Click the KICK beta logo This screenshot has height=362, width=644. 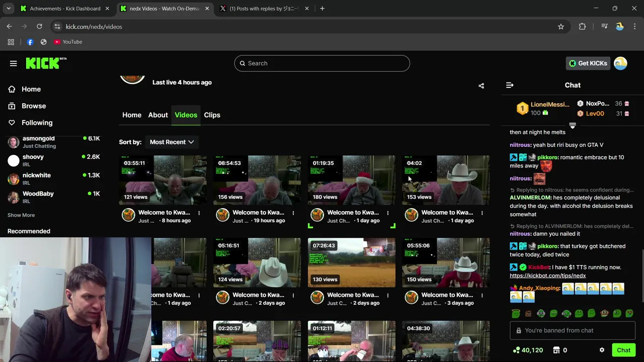(46, 63)
